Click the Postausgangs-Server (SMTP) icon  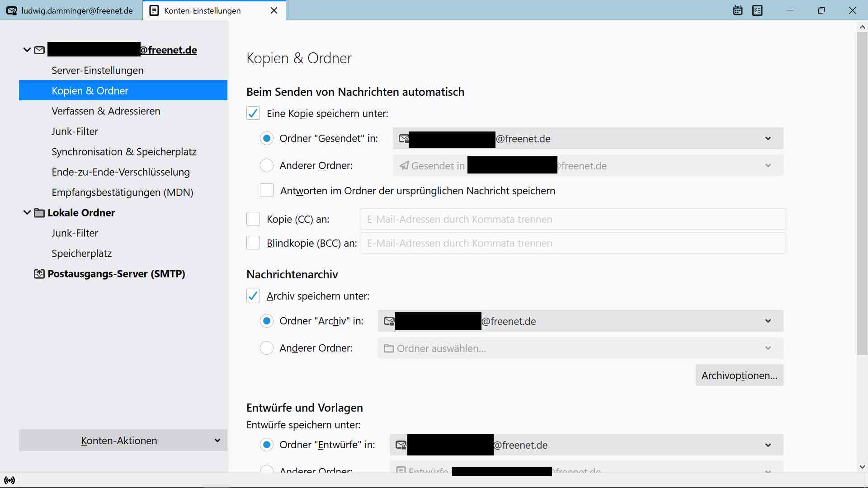click(39, 274)
